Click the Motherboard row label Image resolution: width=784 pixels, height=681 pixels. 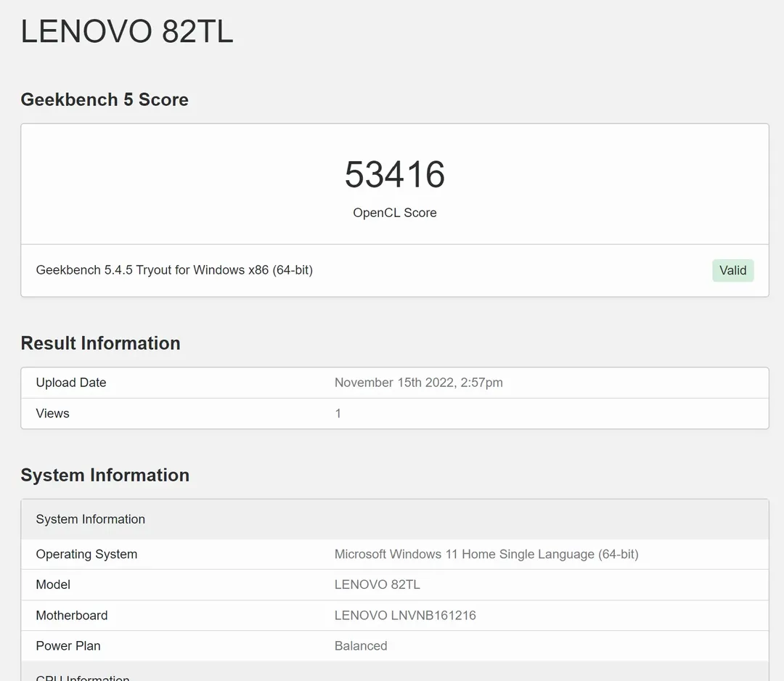72,615
